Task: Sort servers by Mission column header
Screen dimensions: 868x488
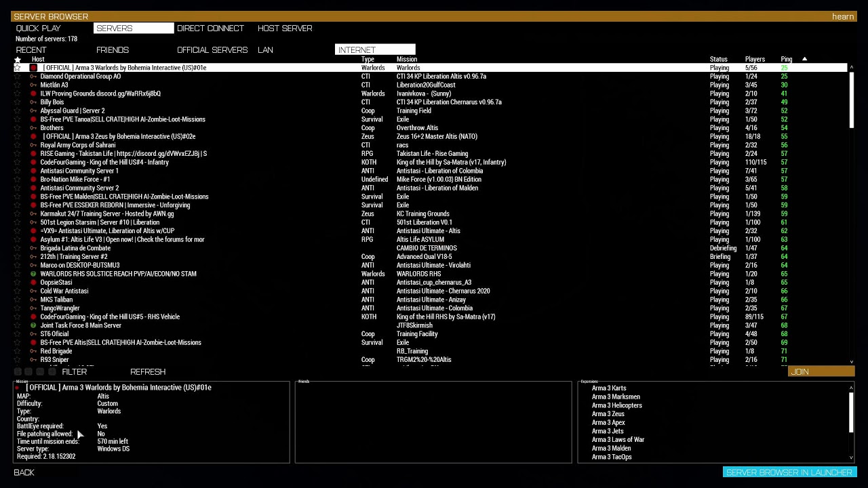Action: (407, 60)
